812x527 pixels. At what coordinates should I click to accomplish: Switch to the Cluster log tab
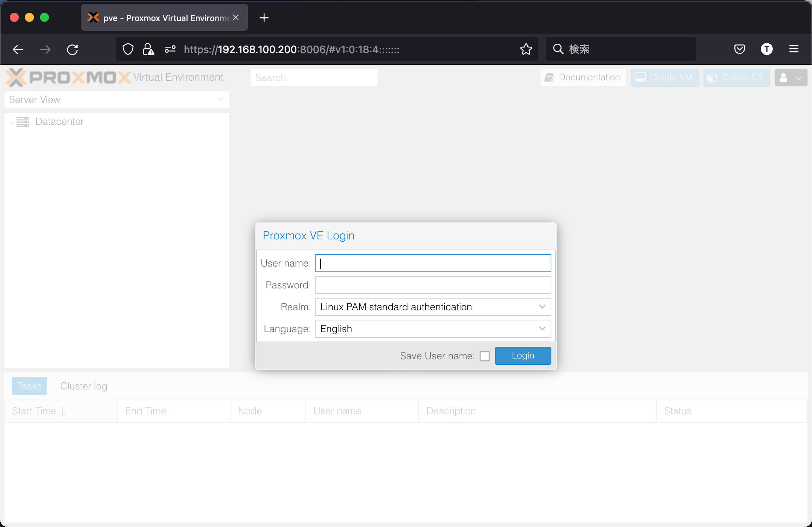tap(84, 386)
